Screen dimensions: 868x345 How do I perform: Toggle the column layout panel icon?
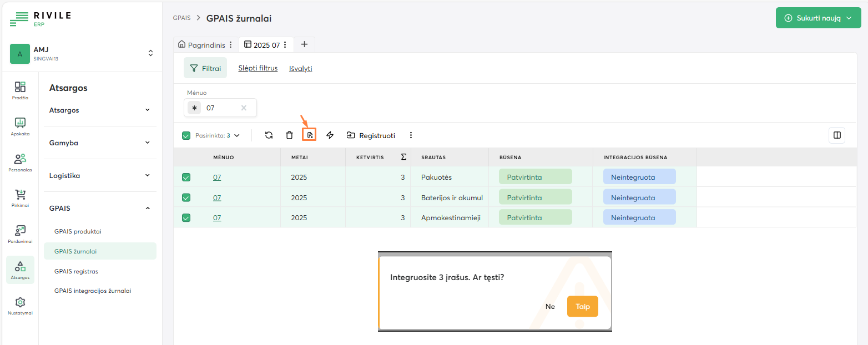(837, 135)
